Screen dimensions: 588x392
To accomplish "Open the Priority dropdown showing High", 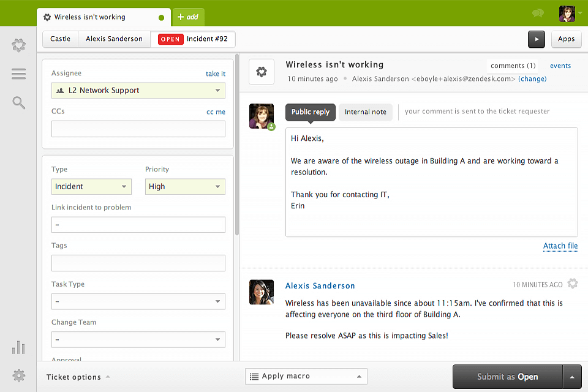I will 185,186.
